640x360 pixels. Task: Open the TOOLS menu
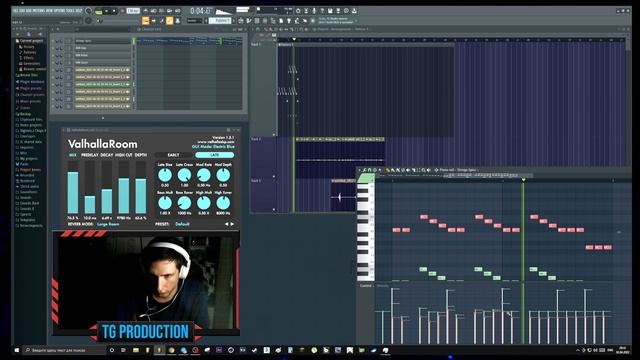(71, 11)
